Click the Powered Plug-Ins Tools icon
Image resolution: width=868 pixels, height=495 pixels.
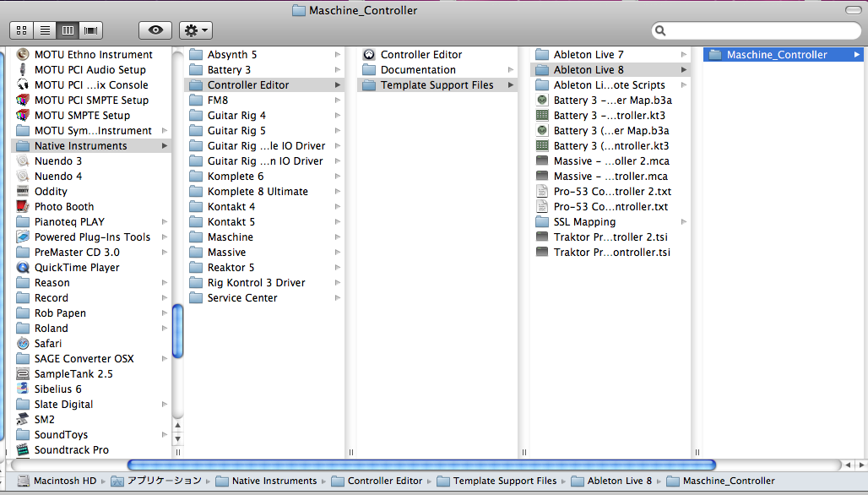(23, 237)
